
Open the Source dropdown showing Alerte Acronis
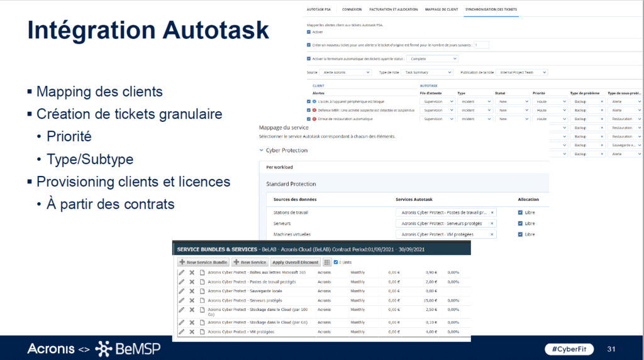point(345,72)
